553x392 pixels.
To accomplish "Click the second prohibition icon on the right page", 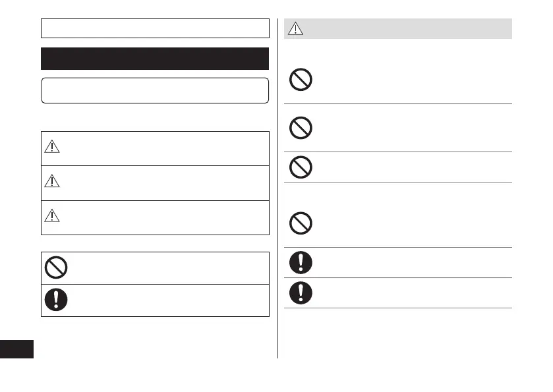I will tap(301, 127).
